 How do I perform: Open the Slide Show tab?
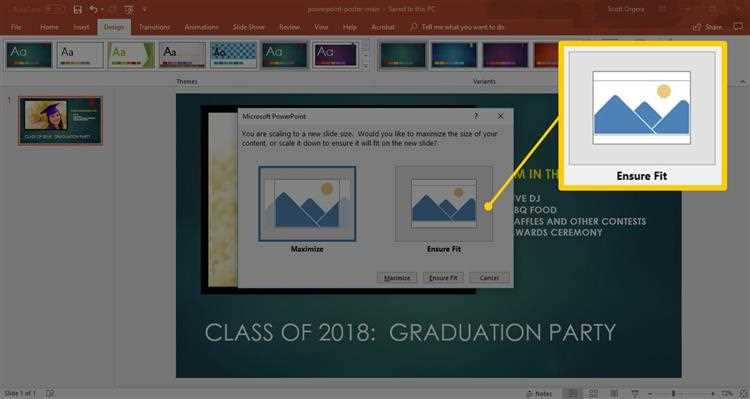[x=249, y=27]
